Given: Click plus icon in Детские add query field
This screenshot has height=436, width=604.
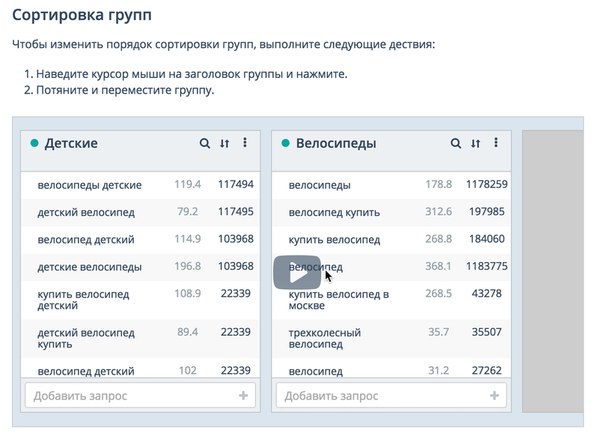Looking at the screenshot, I should [243, 396].
